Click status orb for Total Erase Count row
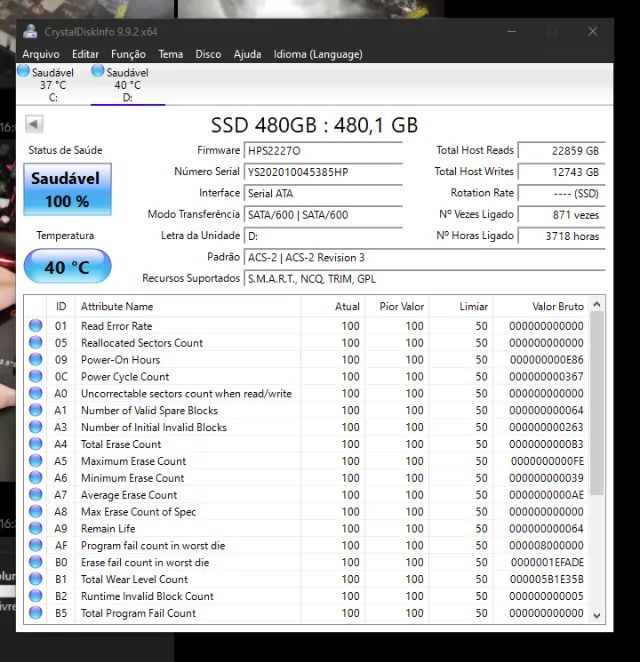Image resolution: width=640 pixels, height=662 pixels. (x=35, y=444)
